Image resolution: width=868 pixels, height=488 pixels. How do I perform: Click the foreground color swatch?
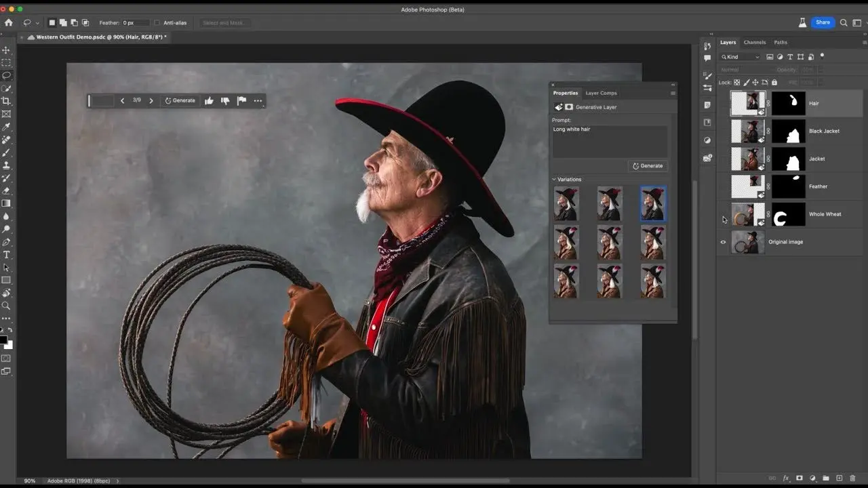[3, 340]
